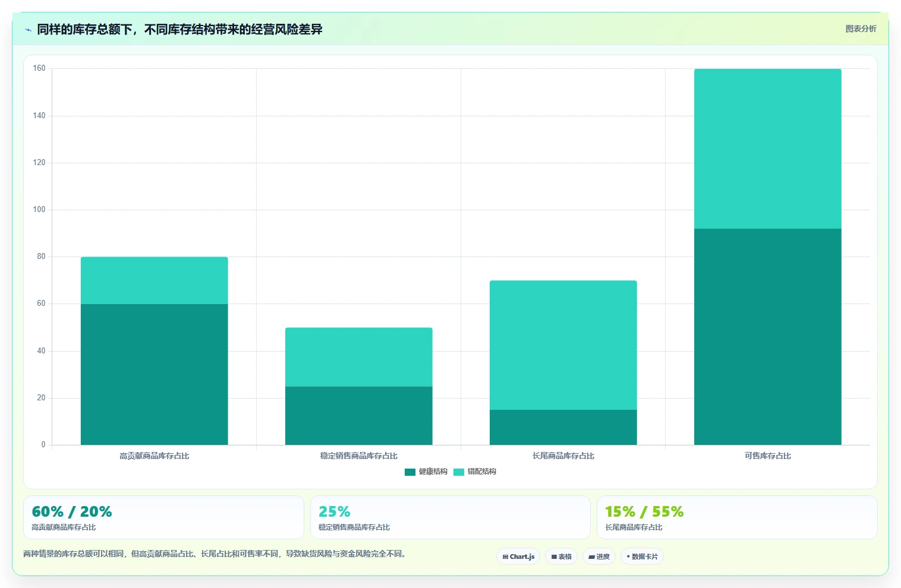Toggle the 错配结构 legend color box

click(x=459, y=472)
